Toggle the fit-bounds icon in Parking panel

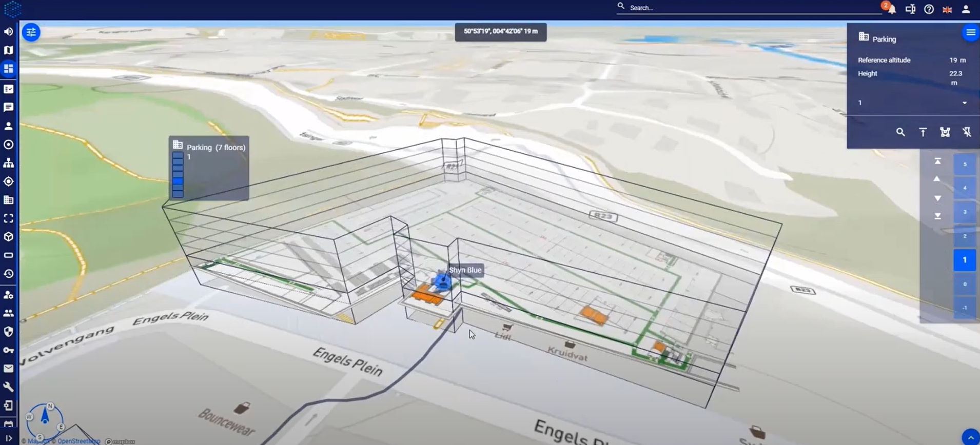pos(945,132)
